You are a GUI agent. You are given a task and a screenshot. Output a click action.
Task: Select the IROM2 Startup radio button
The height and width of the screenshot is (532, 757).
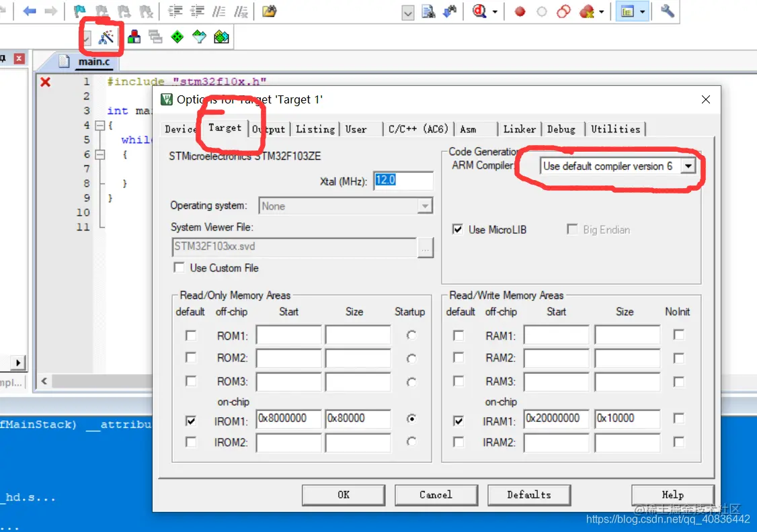(x=411, y=441)
